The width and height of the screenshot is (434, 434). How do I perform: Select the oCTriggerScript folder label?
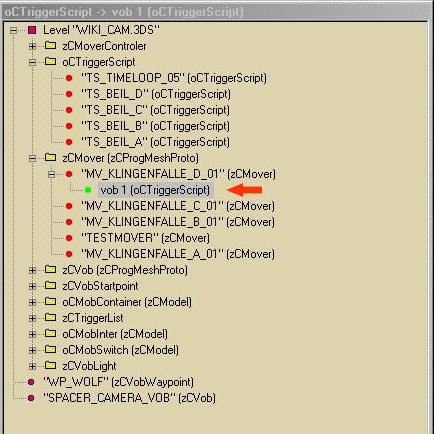tap(99, 62)
